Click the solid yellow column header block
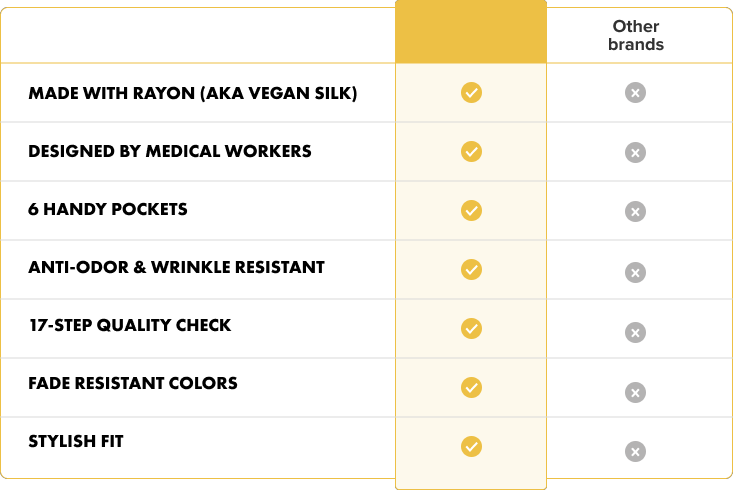The image size is (733, 490). [471, 32]
